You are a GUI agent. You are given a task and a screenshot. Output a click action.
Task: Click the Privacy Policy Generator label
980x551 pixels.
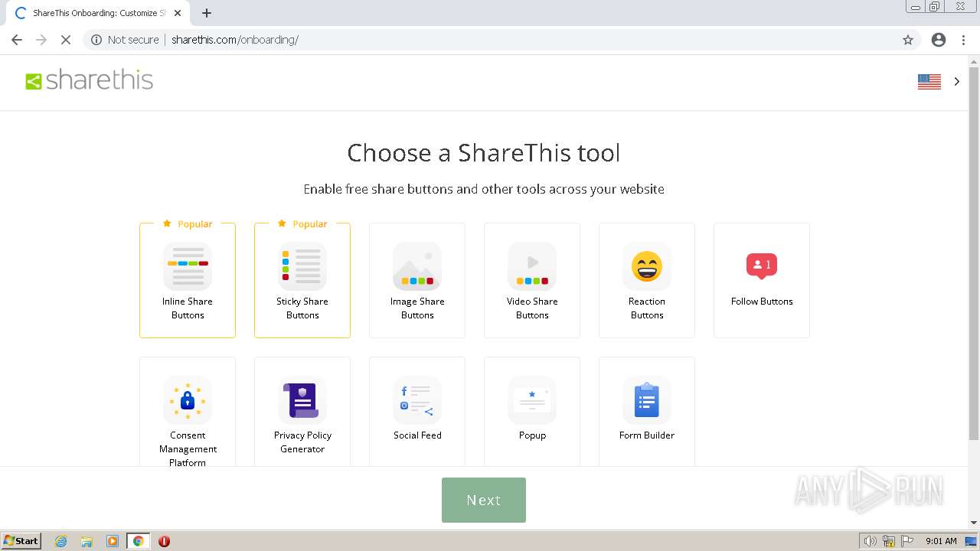(x=302, y=442)
